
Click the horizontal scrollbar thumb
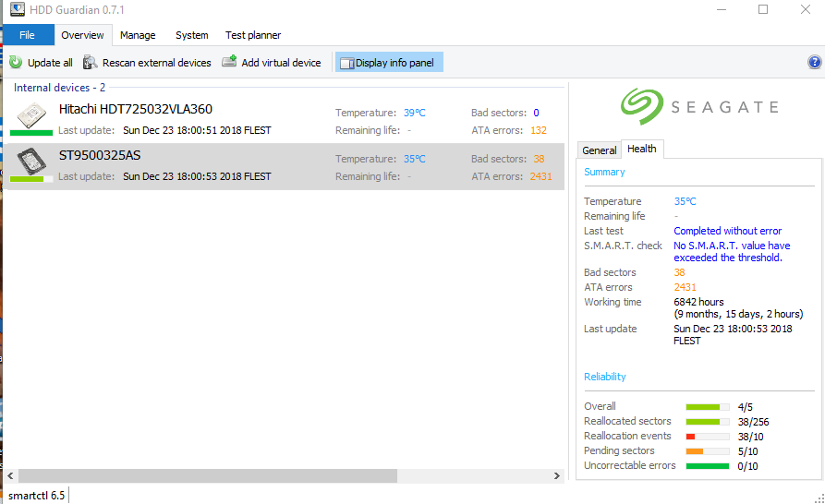click(208, 475)
